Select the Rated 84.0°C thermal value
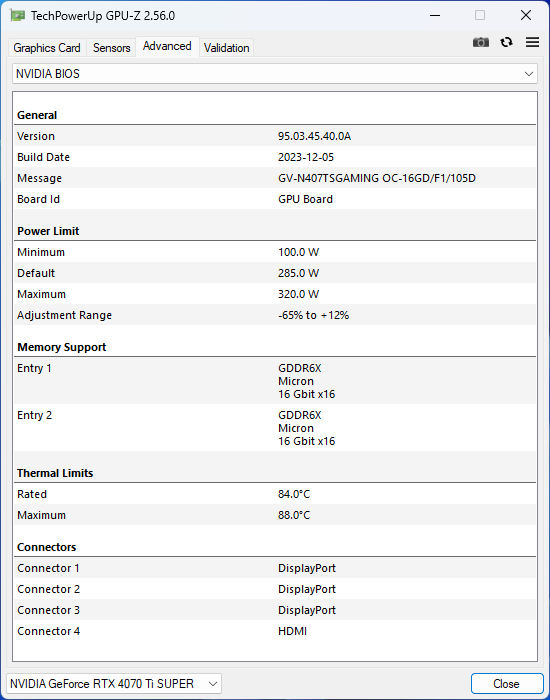This screenshot has width=550, height=700. pos(294,494)
